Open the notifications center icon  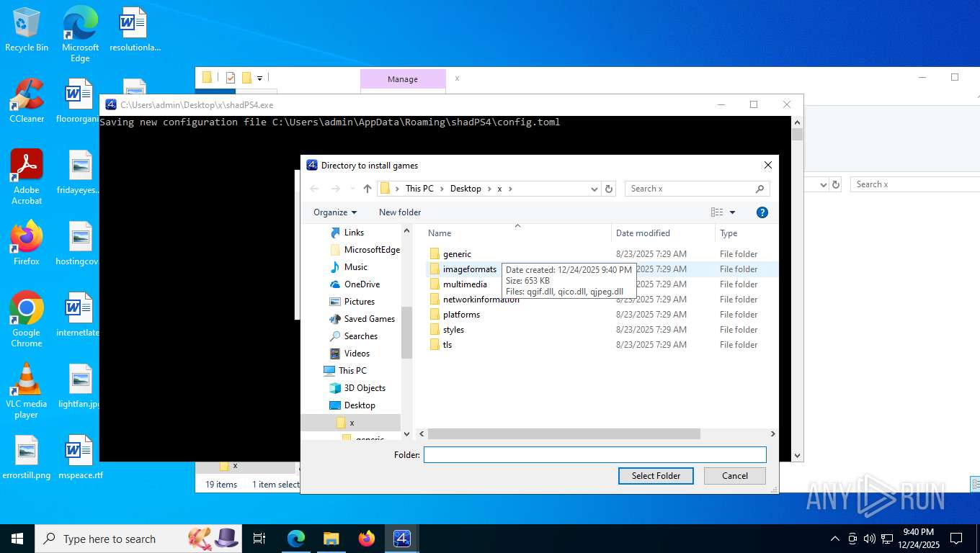(x=956, y=539)
